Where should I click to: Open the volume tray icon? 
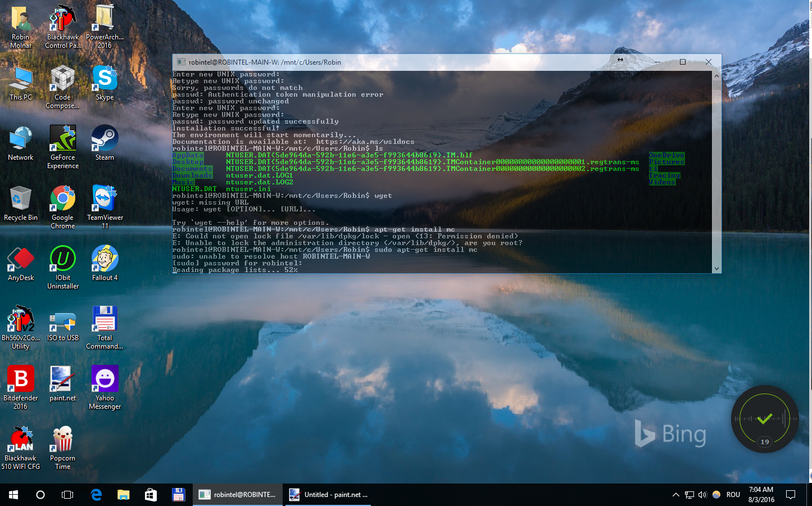[702, 495]
